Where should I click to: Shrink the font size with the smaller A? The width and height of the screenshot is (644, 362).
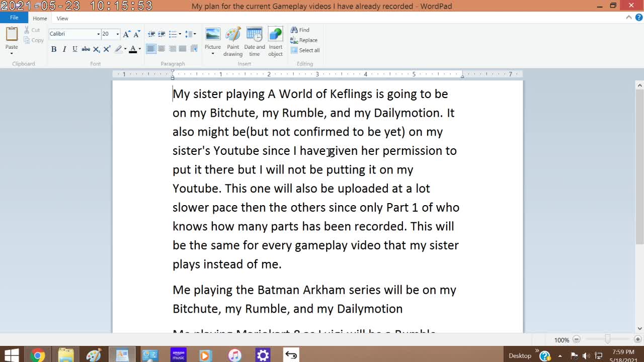(136, 34)
